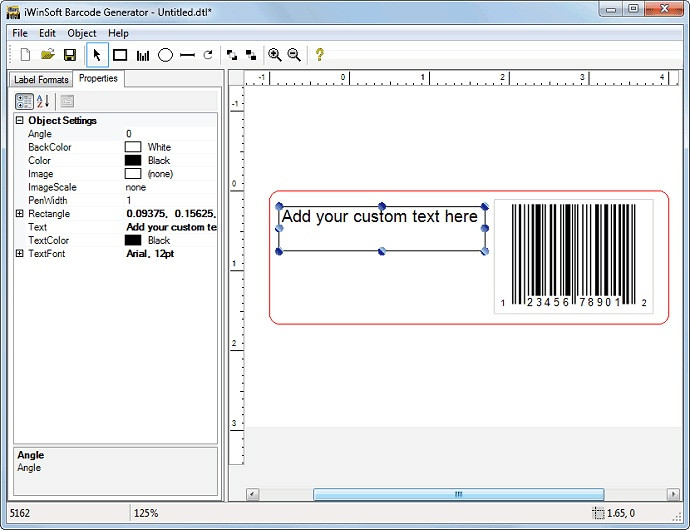Click the 1.65, 0 coordinates readout
Screen dimensions: 690x530
pos(621,513)
